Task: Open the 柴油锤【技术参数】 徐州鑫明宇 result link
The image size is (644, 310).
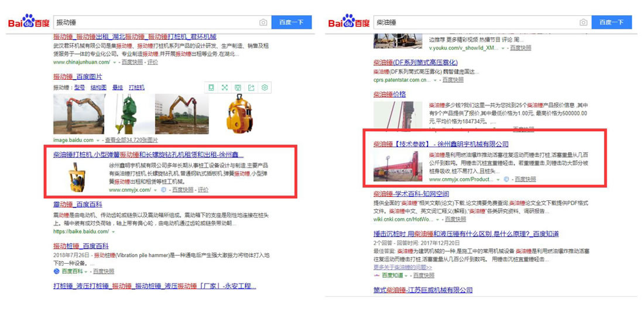Action: 440,144
